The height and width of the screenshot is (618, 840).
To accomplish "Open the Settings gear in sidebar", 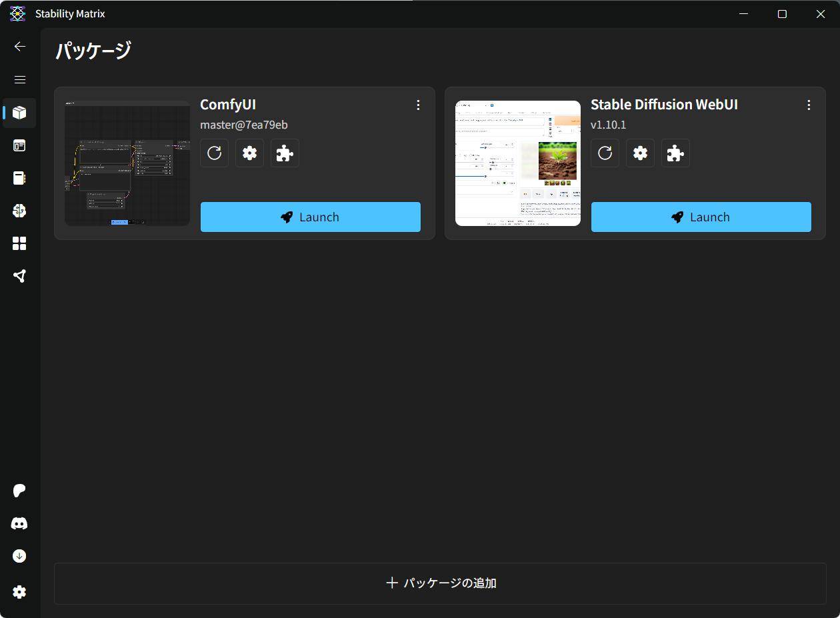I will 19,592.
